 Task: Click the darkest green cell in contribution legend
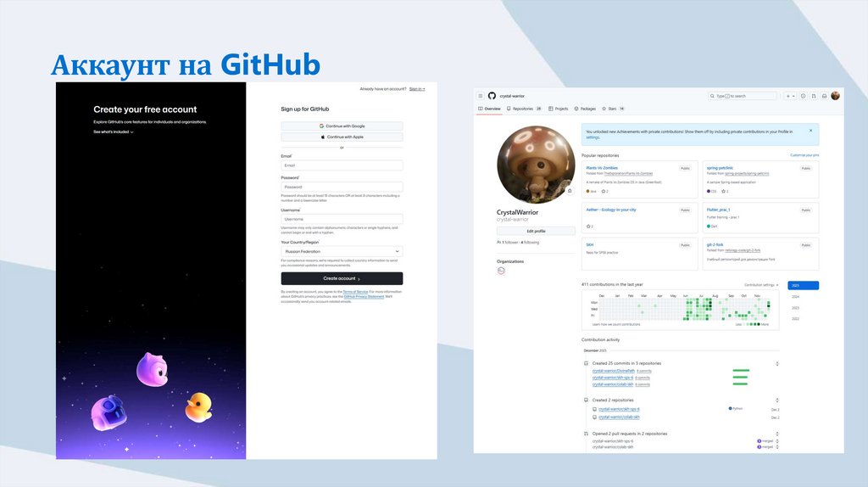click(759, 325)
